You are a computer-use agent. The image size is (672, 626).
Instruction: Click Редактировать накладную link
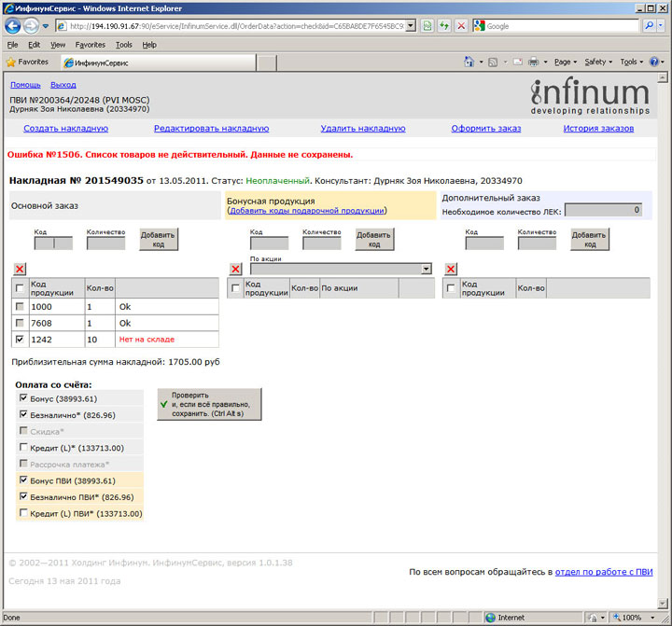[211, 128]
